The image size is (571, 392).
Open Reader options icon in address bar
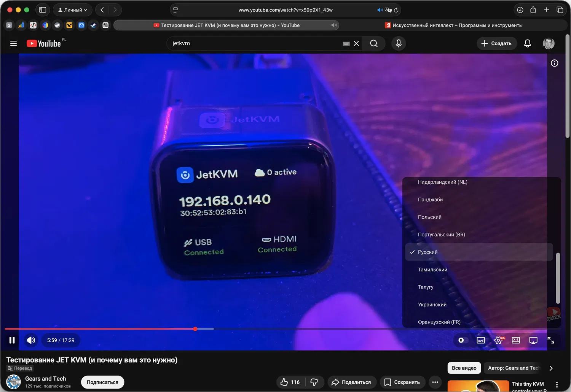(x=175, y=10)
